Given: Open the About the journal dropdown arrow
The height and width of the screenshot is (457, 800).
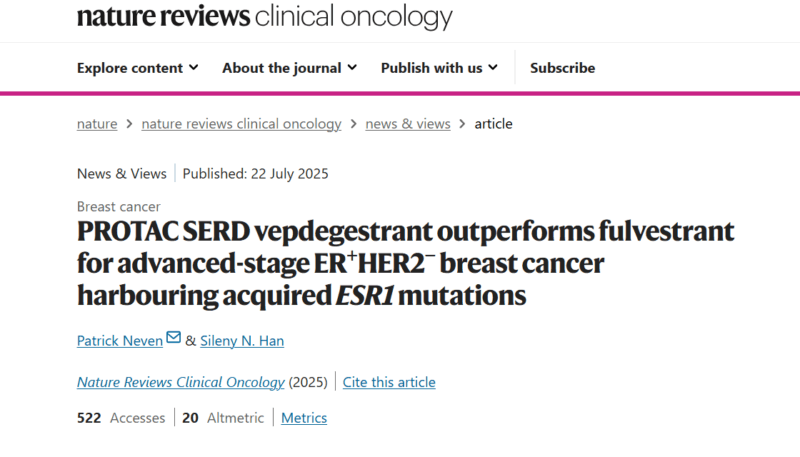Looking at the screenshot, I should click(x=352, y=67).
